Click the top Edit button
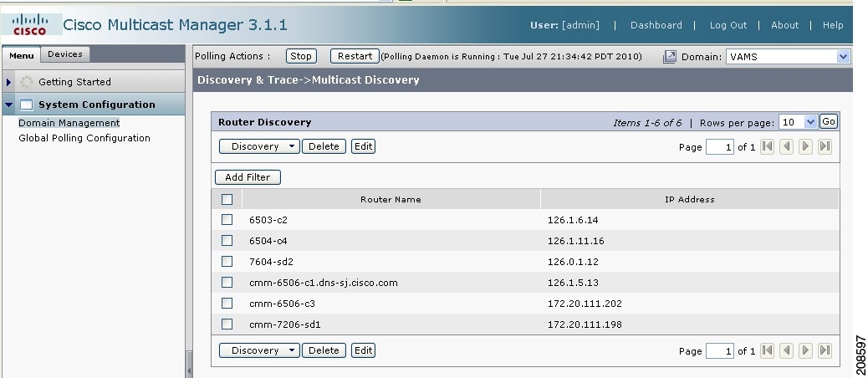 (x=363, y=146)
